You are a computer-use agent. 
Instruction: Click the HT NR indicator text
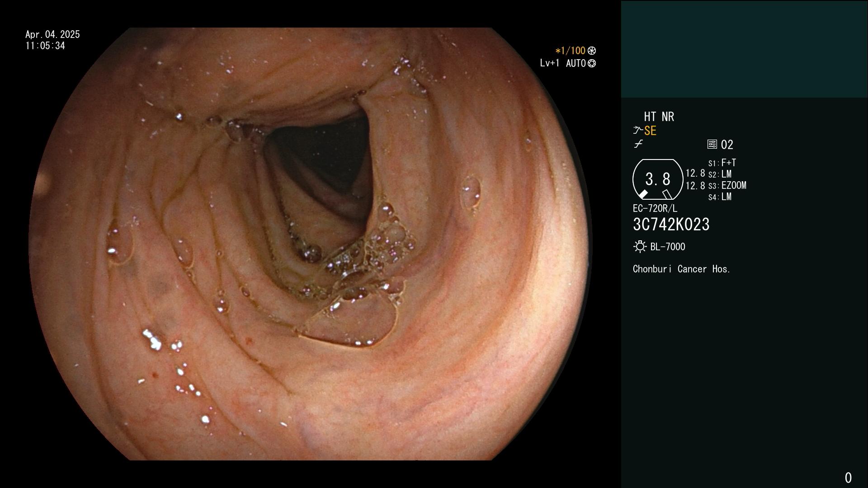[x=659, y=117]
